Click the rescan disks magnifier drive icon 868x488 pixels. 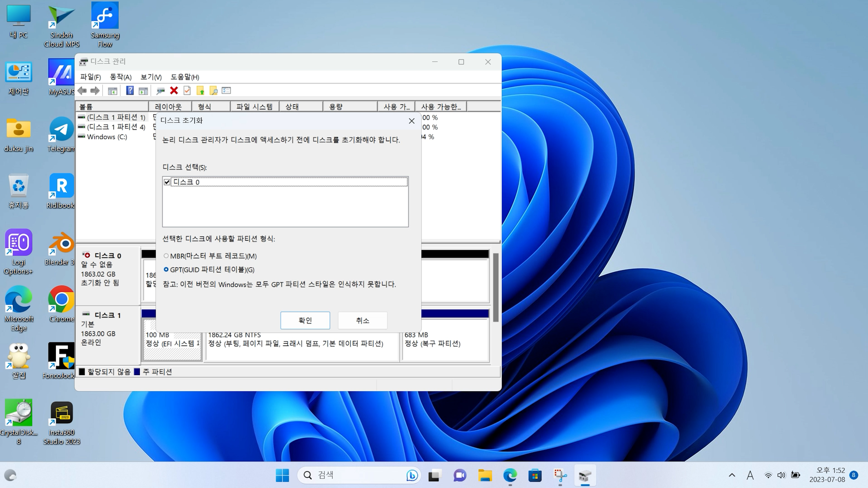pos(160,91)
